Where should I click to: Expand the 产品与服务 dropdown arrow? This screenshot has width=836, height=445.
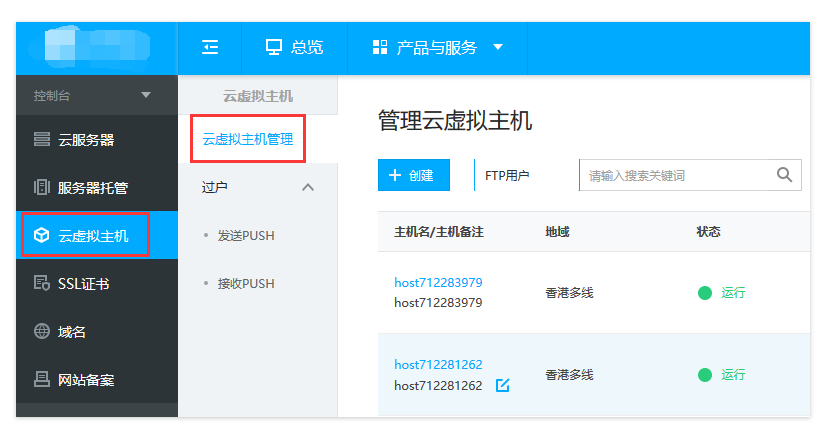click(498, 47)
